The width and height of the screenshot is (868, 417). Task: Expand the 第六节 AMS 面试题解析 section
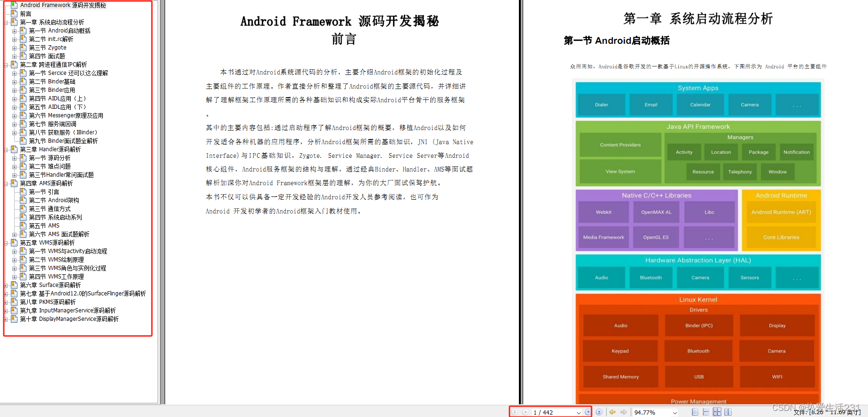[x=15, y=234]
